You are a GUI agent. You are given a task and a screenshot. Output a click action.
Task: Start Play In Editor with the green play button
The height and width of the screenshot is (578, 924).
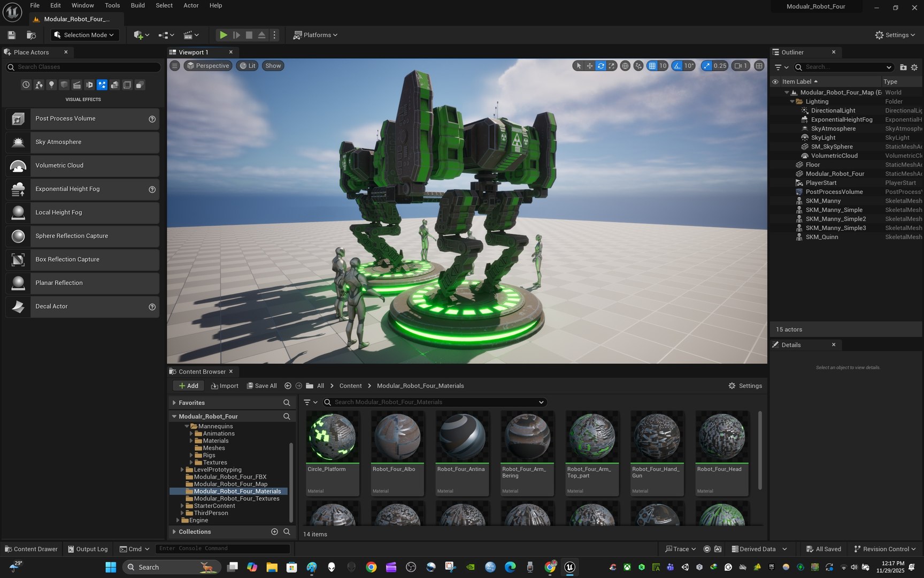click(x=223, y=35)
